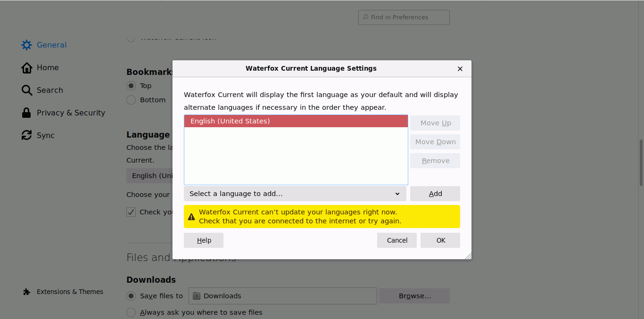This screenshot has width=644, height=319.
Task: Open the Privacy & Security category
Action: [63, 113]
